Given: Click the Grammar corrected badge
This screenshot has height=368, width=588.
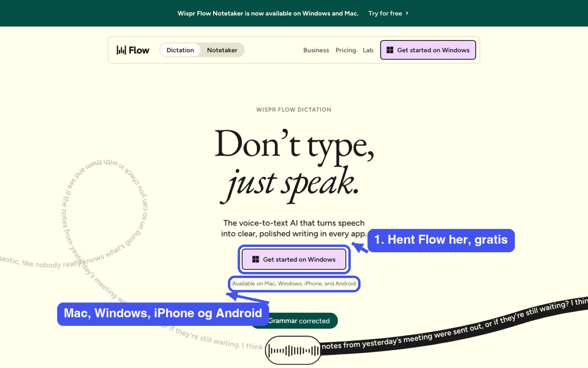Looking at the screenshot, I should click(x=298, y=321).
